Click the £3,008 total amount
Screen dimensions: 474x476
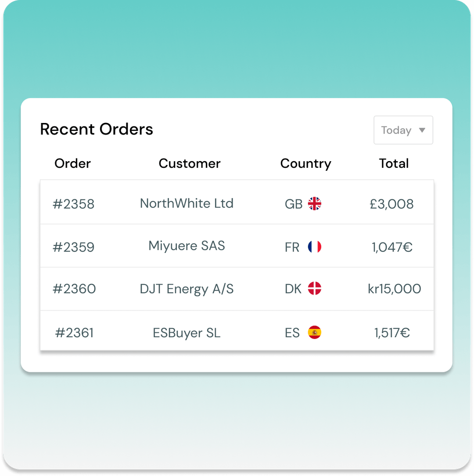392,204
